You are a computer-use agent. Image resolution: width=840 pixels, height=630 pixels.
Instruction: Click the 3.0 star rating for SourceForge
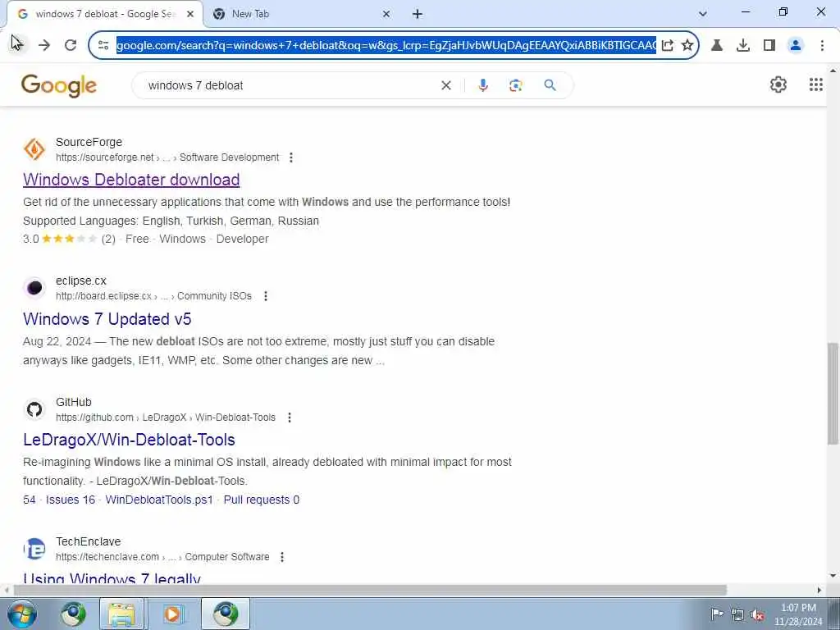pos(60,239)
